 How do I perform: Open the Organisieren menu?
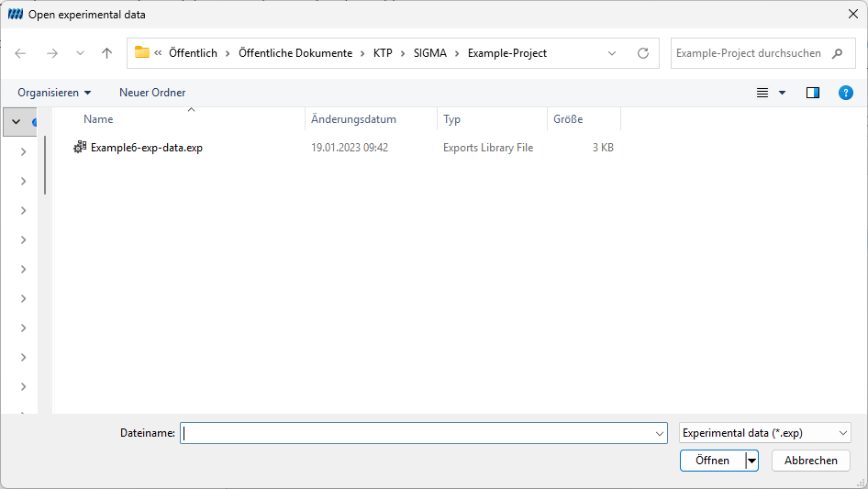(x=54, y=93)
